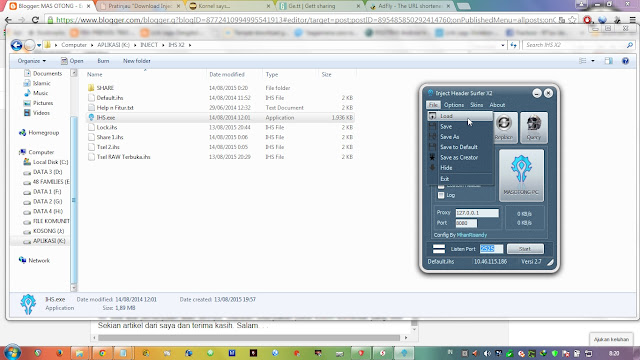The image size is (640, 360).
Task: Open the About menu
Action: (x=497, y=105)
